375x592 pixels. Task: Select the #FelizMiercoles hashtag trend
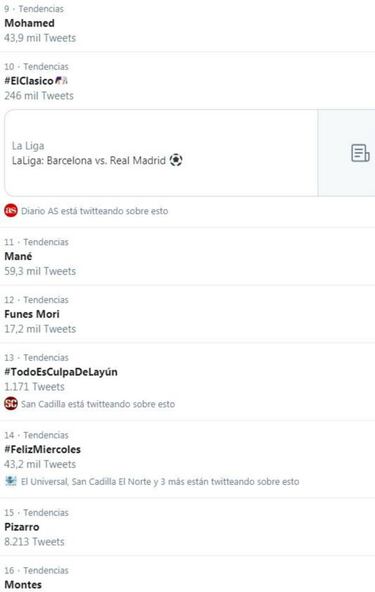42,449
